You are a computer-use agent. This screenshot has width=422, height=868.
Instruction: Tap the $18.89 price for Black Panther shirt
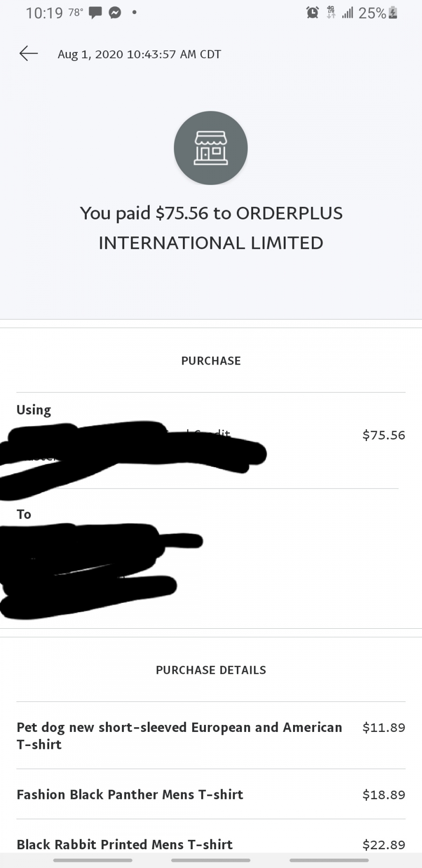384,795
